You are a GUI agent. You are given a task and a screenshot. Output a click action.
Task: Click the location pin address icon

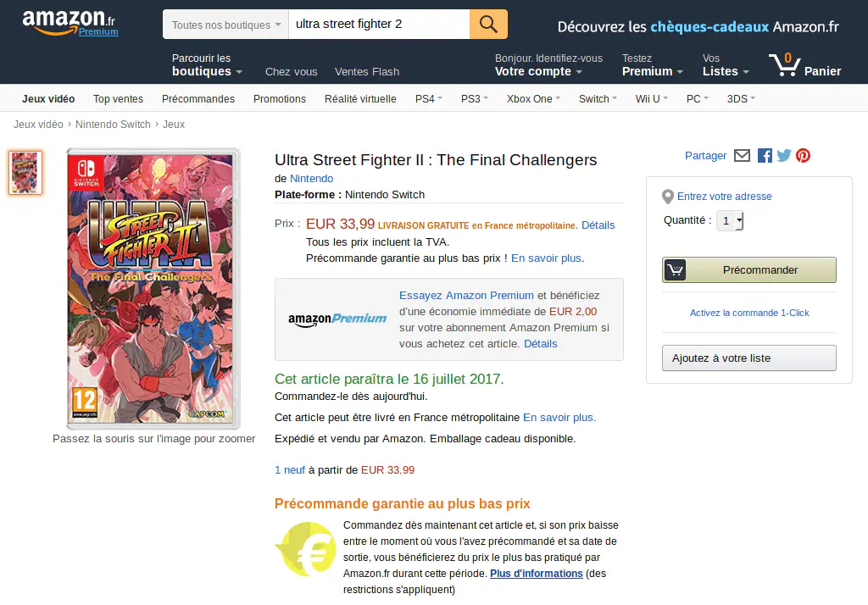coord(668,197)
